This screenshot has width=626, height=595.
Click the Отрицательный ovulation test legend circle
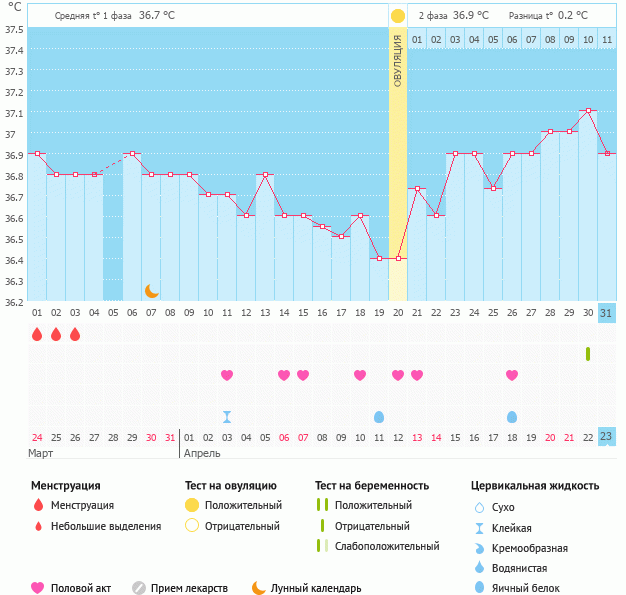pyautogui.click(x=192, y=526)
